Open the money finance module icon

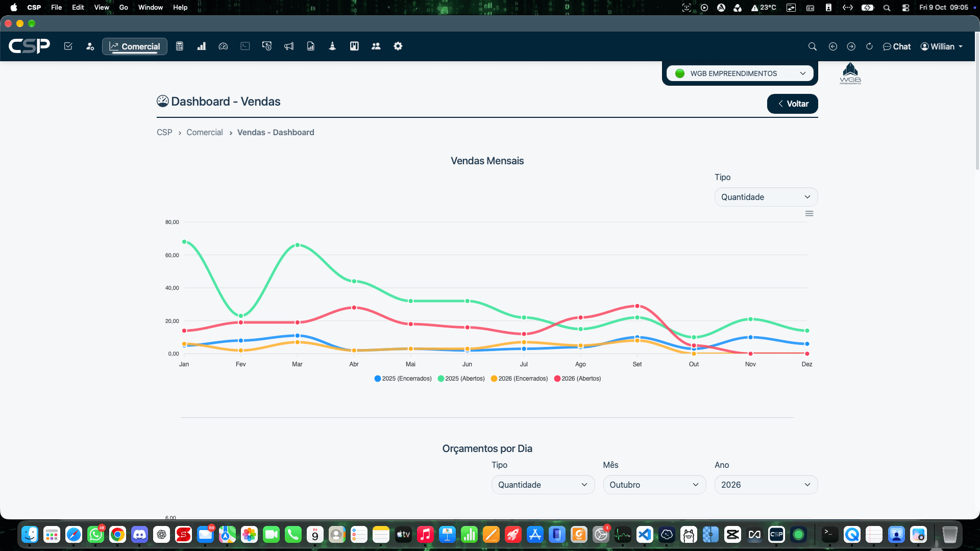[267, 46]
